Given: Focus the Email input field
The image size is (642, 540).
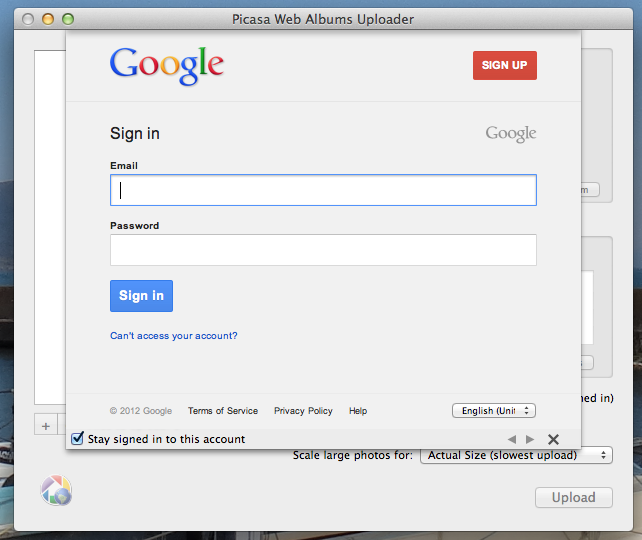Looking at the screenshot, I should point(323,190).
